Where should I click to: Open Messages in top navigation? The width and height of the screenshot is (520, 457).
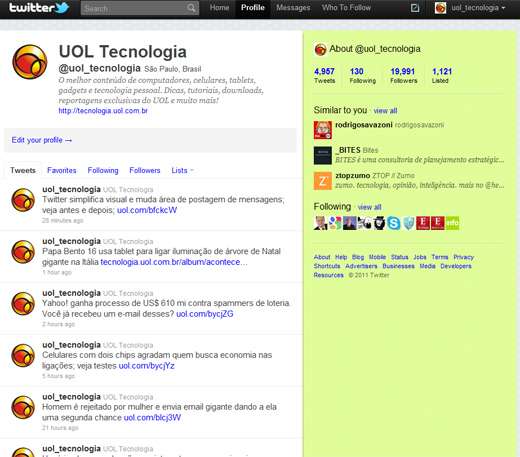(293, 8)
